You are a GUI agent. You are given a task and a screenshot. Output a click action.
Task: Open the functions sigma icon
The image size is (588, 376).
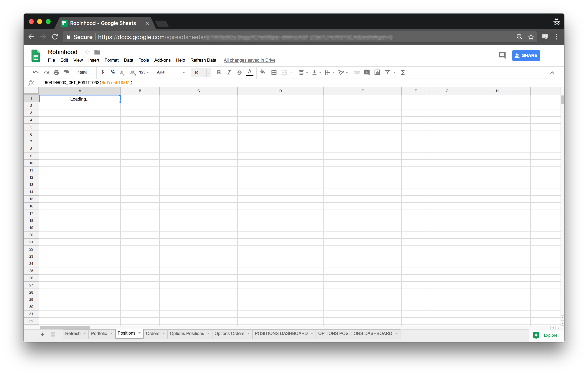point(403,72)
